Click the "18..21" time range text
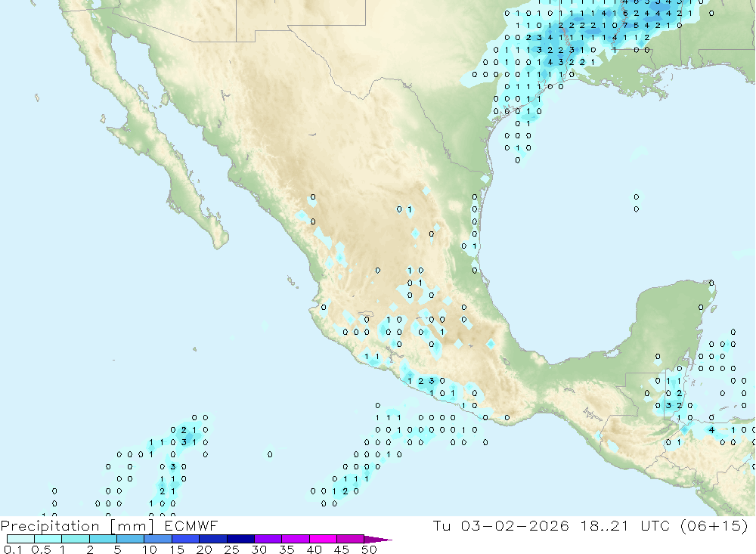 pos(605,525)
